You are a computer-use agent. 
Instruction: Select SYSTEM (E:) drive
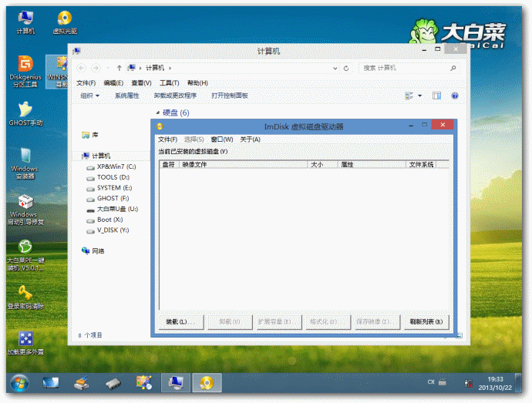pos(109,187)
